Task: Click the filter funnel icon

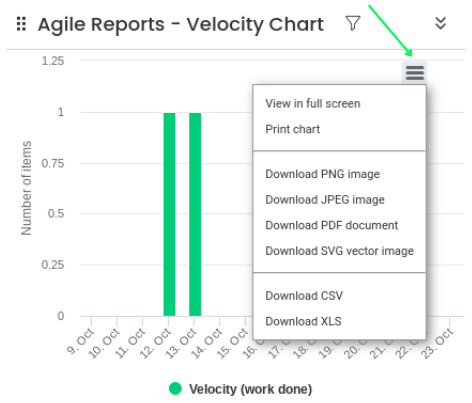Action: pyautogui.click(x=353, y=23)
